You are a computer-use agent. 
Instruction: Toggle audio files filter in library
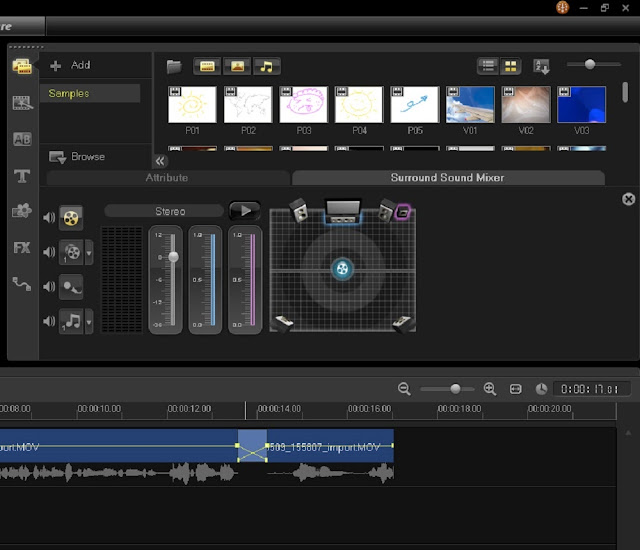267,67
